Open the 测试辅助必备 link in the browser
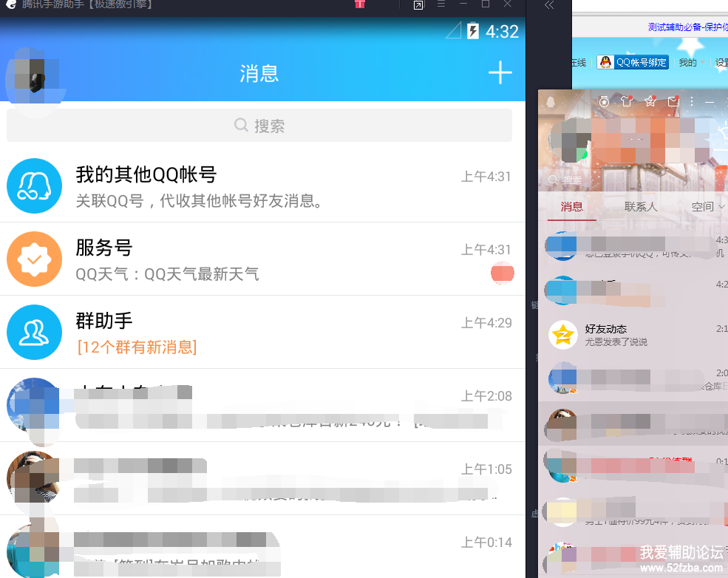 click(687, 27)
